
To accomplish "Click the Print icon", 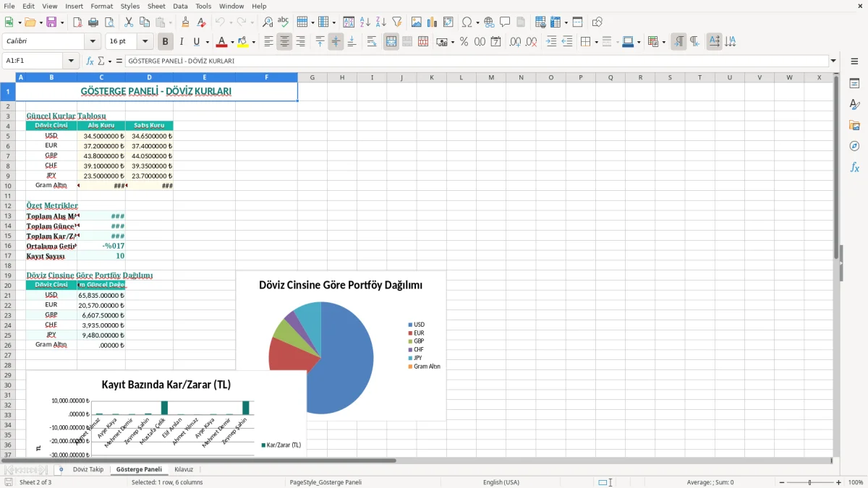I will pyautogui.click(x=93, y=22).
